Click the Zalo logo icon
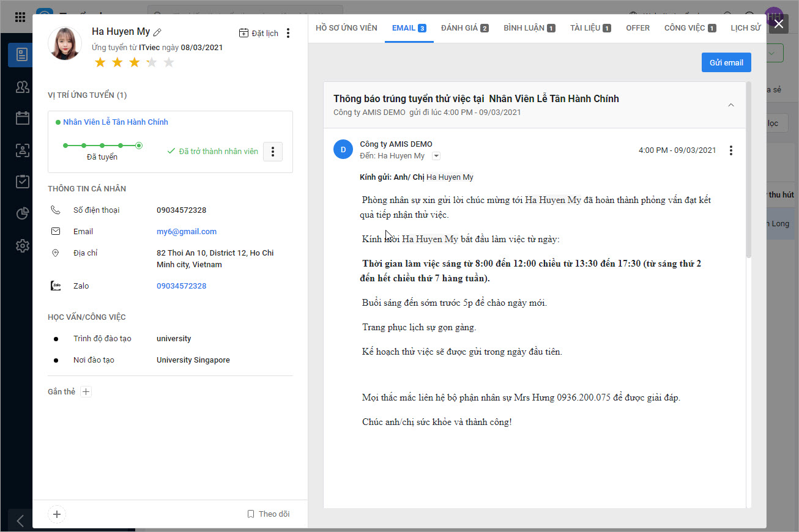This screenshot has height=532, width=799. [56, 286]
